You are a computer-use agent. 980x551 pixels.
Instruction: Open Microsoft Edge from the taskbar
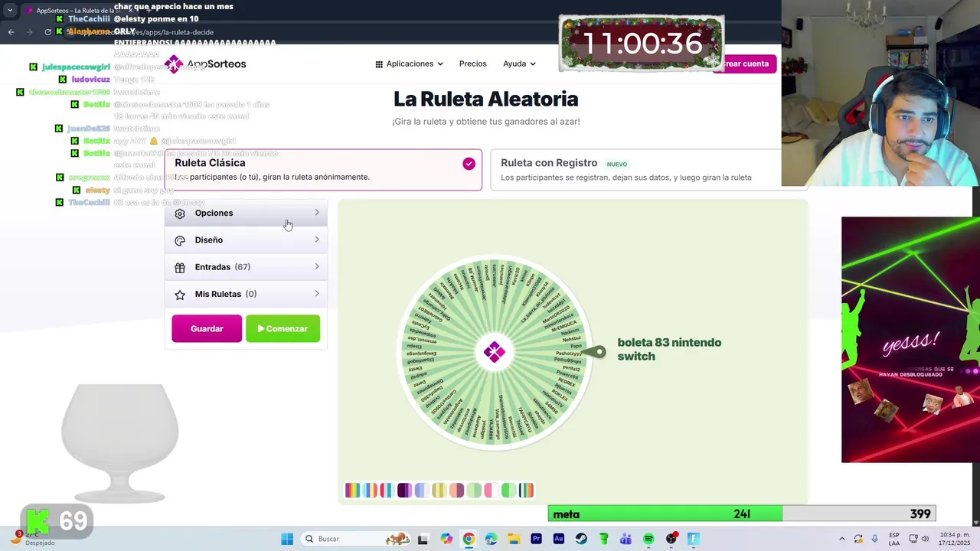(x=491, y=539)
